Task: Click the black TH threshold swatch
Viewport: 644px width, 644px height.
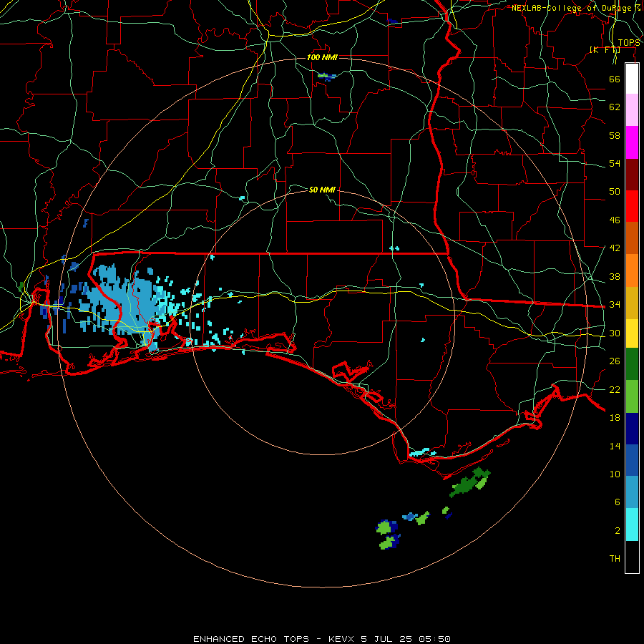Action: coord(632,557)
